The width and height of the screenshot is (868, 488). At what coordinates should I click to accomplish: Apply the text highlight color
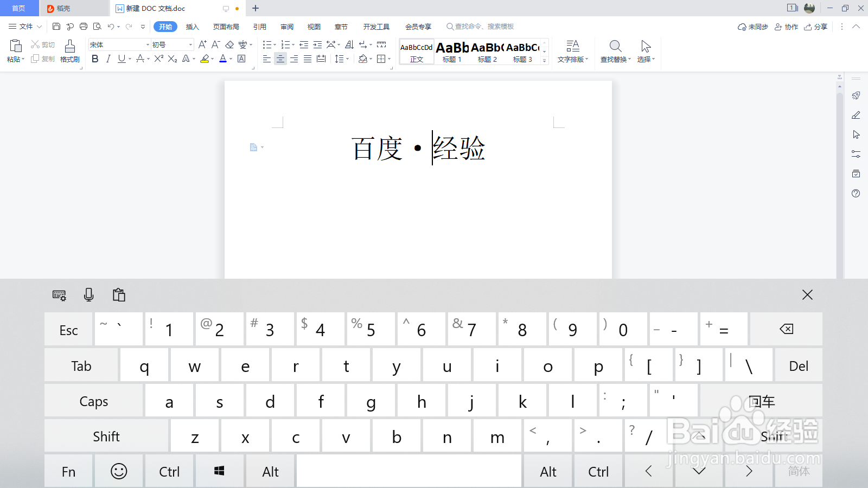click(205, 59)
